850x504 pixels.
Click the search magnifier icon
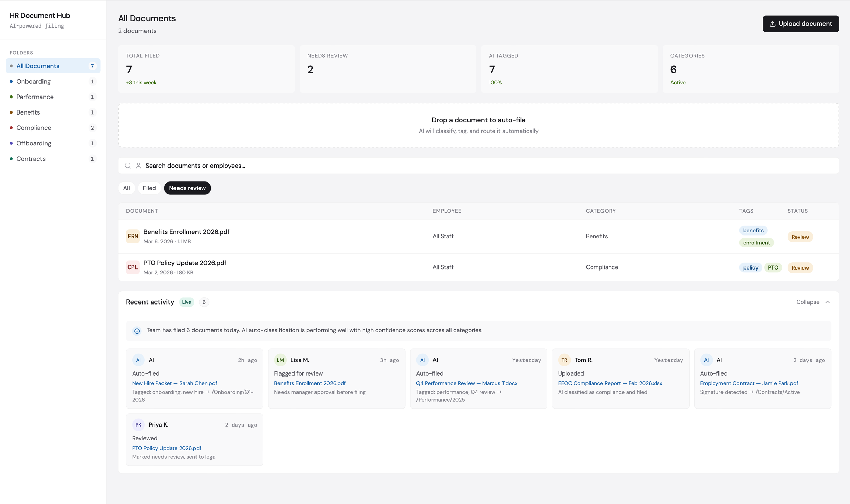click(x=128, y=166)
